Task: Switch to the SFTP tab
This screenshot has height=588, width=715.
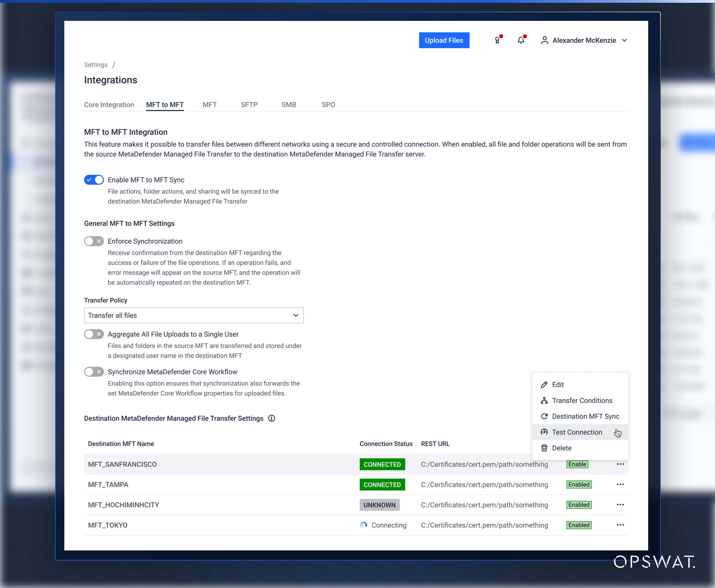Action: coord(249,105)
